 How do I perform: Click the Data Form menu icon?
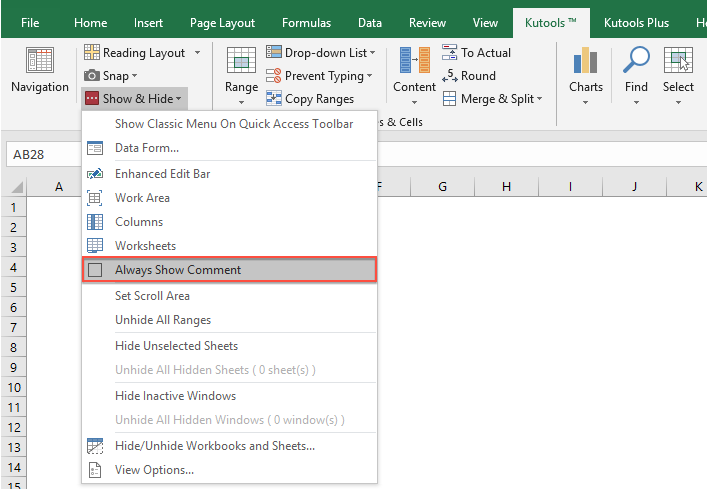[x=95, y=148]
